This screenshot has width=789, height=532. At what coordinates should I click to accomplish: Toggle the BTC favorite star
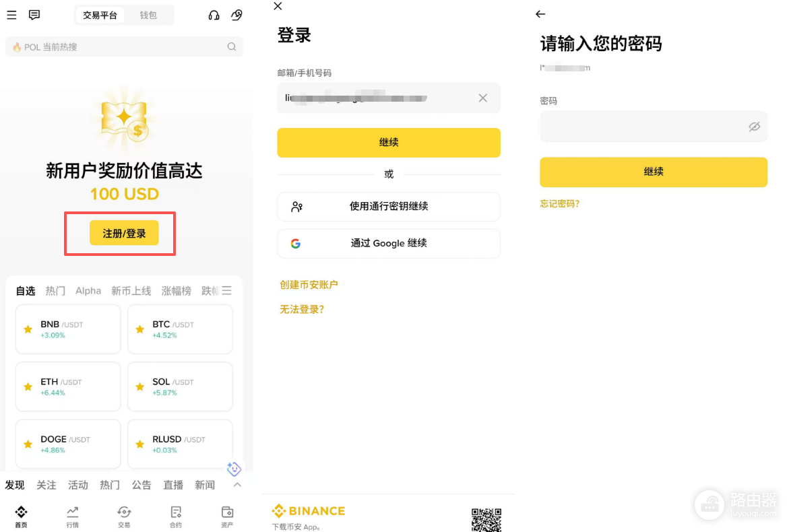click(140, 329)
